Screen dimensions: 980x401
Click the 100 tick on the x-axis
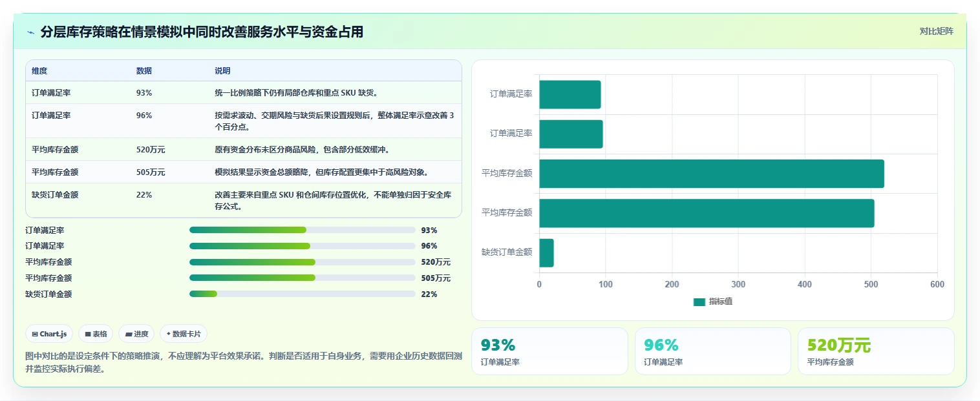pyautogui.click(x=606, y=285)
